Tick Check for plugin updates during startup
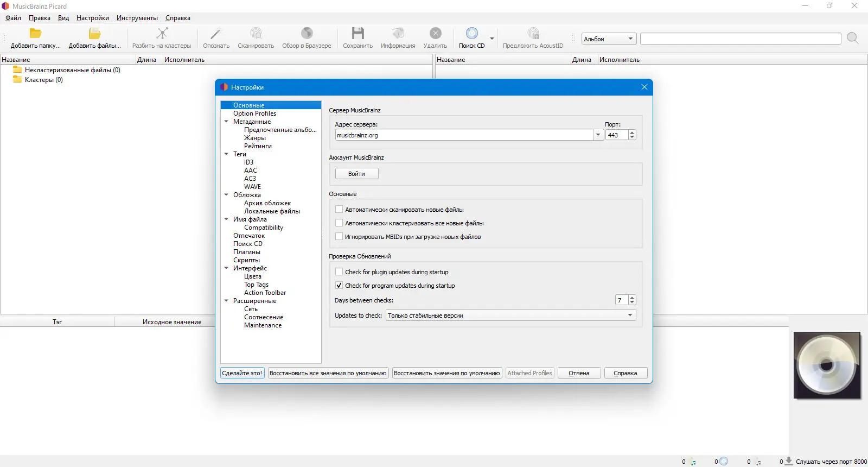The width and height of the screenshot is (868, 467). pyautogui.click(x=339, y=272)
